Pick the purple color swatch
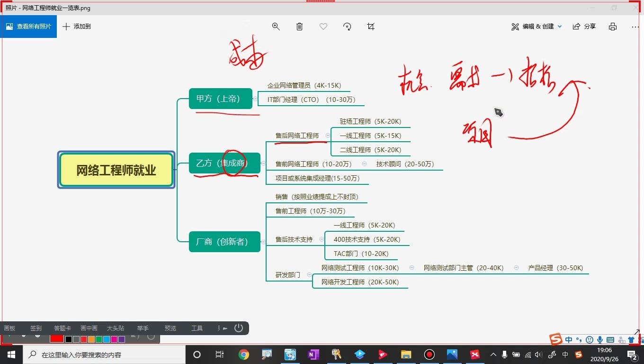 tap(122, 339)
